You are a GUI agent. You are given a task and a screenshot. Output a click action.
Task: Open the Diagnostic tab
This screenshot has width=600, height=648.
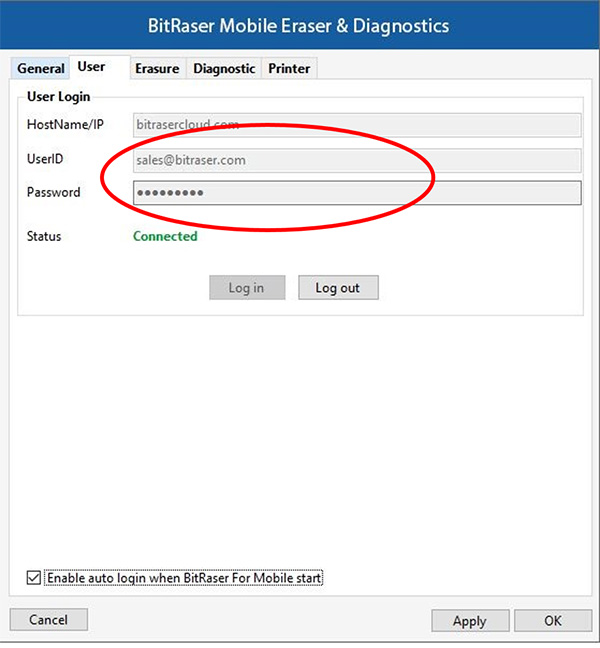coord(224,68)
